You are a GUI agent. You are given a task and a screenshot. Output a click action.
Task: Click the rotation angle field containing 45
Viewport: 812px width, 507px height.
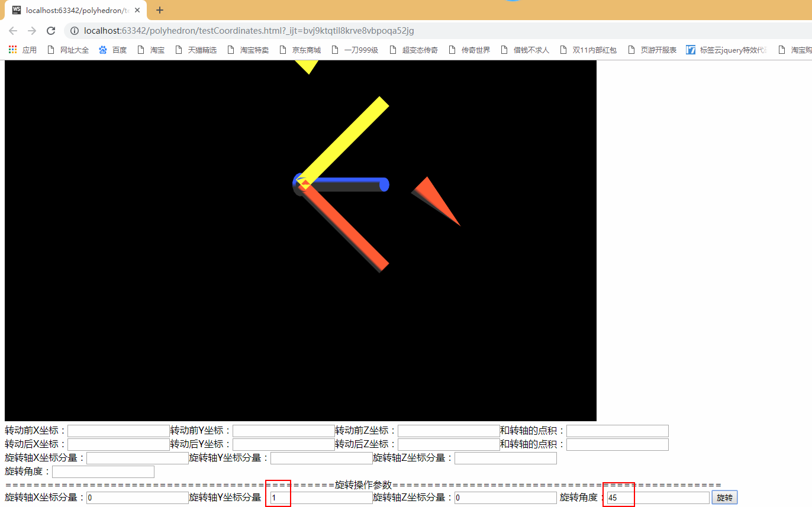point(658,498)
